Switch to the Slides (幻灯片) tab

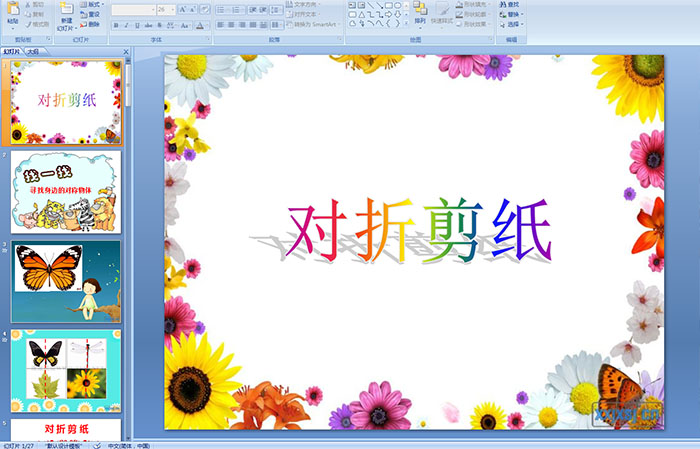click(12, 52)
